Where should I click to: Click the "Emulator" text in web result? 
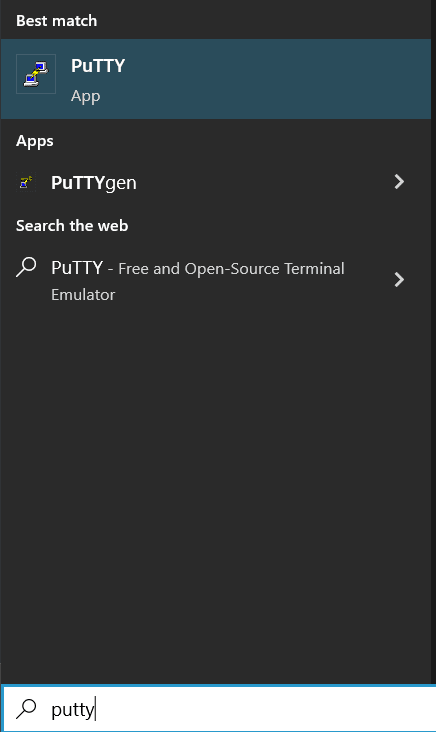click(x=83, y=295)
